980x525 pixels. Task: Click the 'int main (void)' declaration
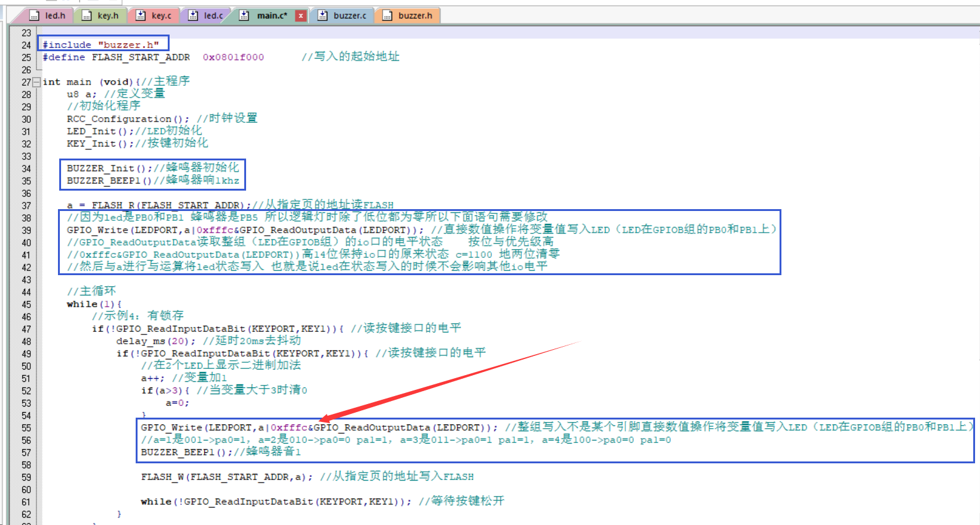click(88, 81)
